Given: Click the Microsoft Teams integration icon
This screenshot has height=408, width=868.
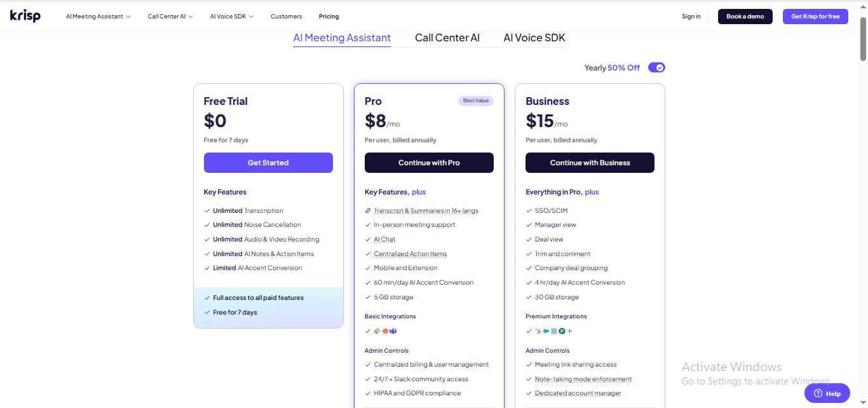Looking at the screenshot, I should (x=393, y=331).
